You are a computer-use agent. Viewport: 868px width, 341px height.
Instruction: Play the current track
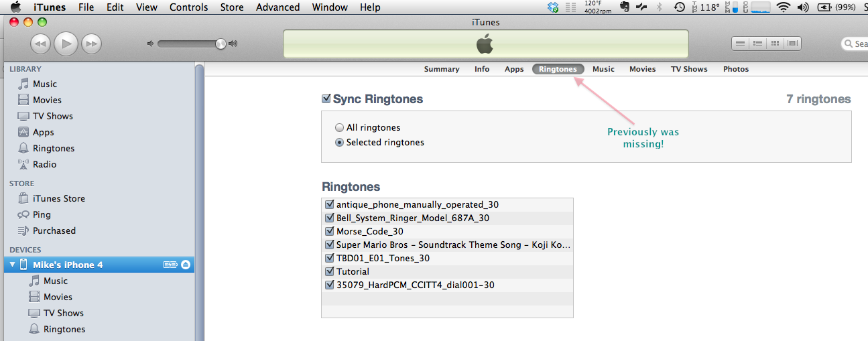pyautogui.click(x=66, y=44)
